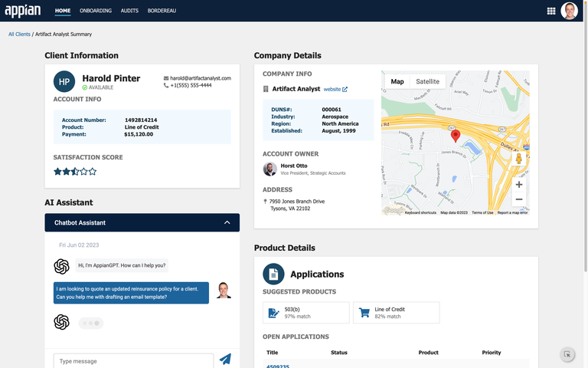The width and height of the screenshot is (588, 368).
Task: Switch map to Satellite view
Action: click(427, 81)
